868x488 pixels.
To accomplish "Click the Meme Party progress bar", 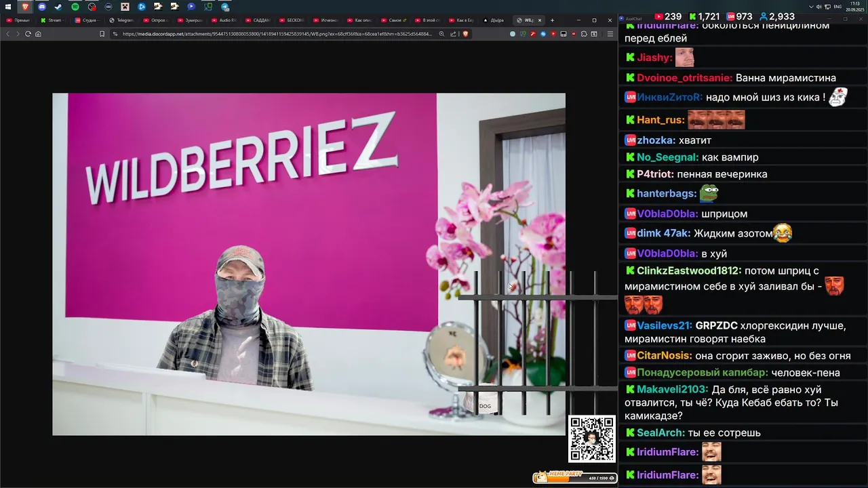I will tap(574, 478).
